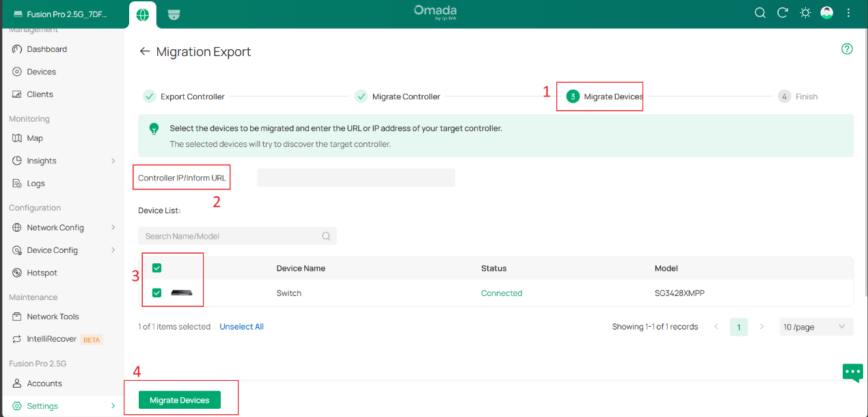The height and width of the screenshot is (417, 868).
Task: Click the Migrate Devices button
Action: [x=180, y=400]
